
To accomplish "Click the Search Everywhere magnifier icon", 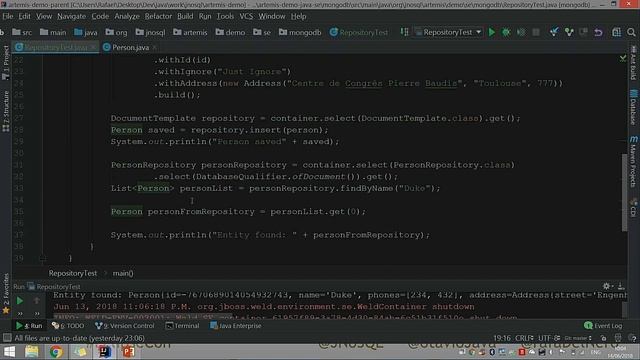I will pos(631,32).
